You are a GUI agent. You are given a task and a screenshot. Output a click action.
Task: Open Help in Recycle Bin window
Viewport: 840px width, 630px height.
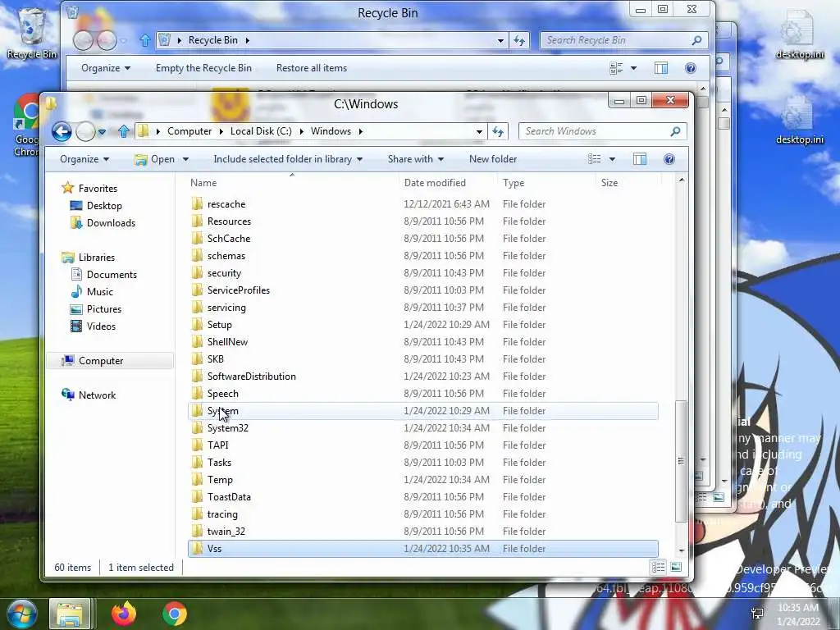[x=691, y=68]
